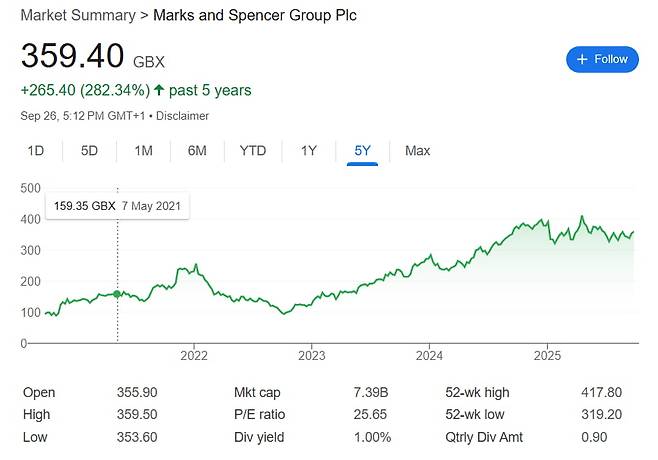Show the Max range tab
Image resolution: width=658 pixels, height=460 pixels.
(x=417, y=151)
